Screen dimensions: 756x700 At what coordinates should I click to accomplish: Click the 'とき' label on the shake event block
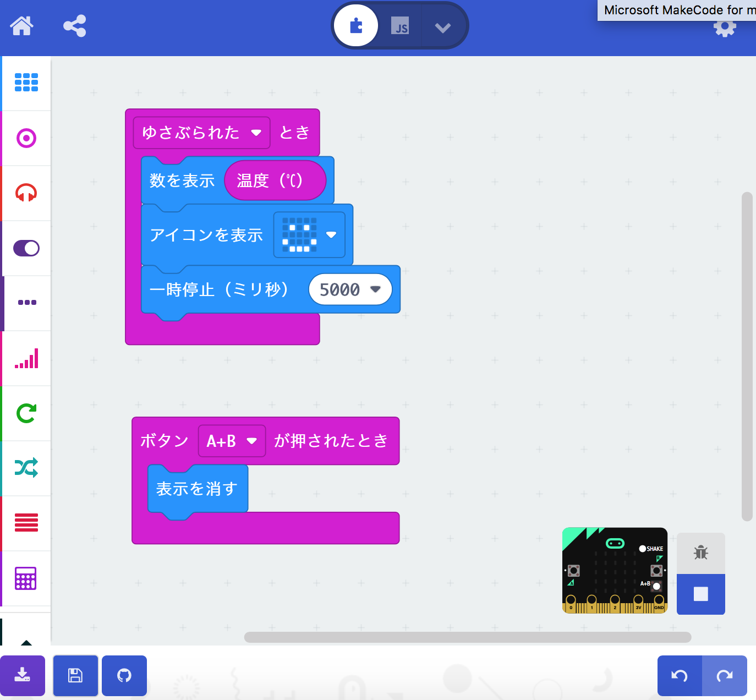click(295, 133)
